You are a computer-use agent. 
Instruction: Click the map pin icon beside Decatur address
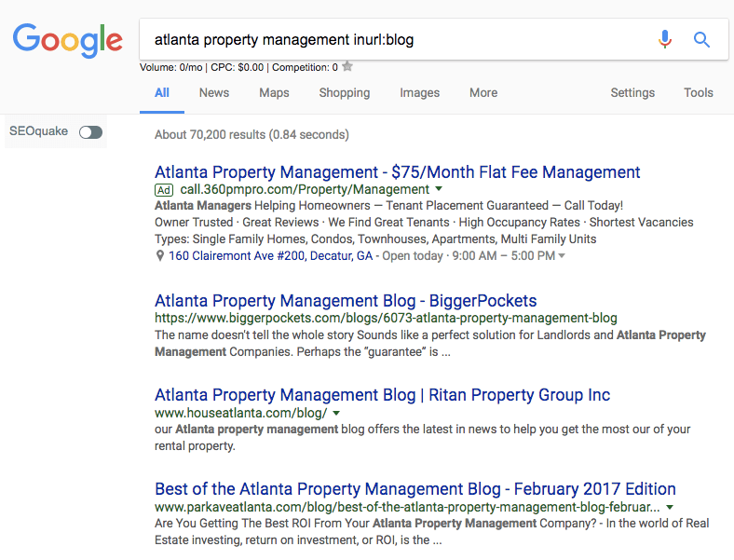(x=160, y=255)
